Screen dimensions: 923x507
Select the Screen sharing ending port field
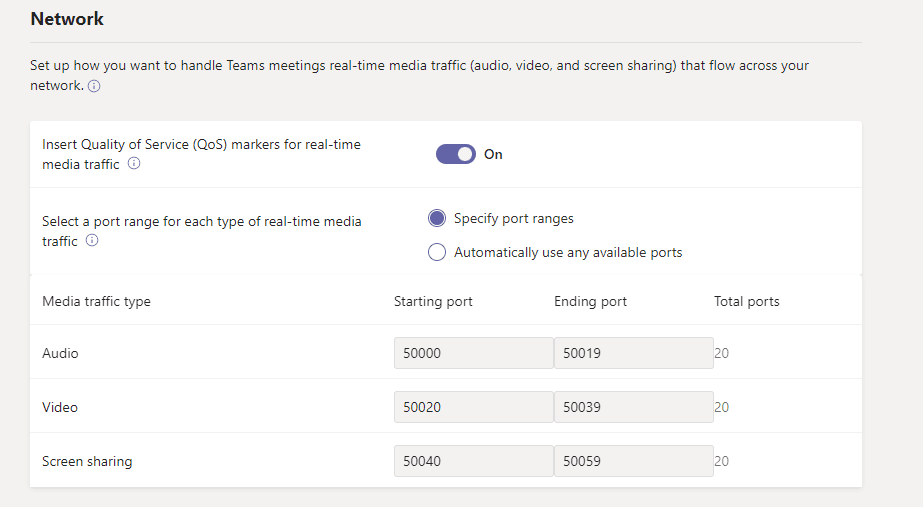(633, 461)
